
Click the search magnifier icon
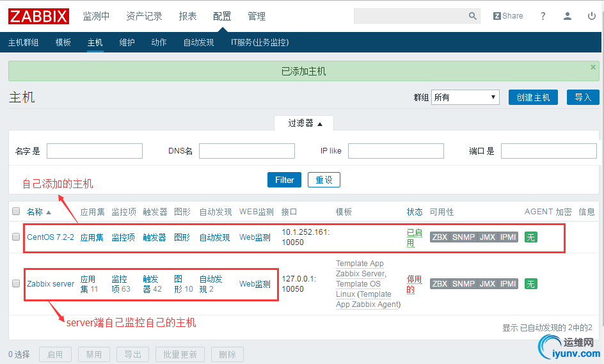(x=473, y=16)
